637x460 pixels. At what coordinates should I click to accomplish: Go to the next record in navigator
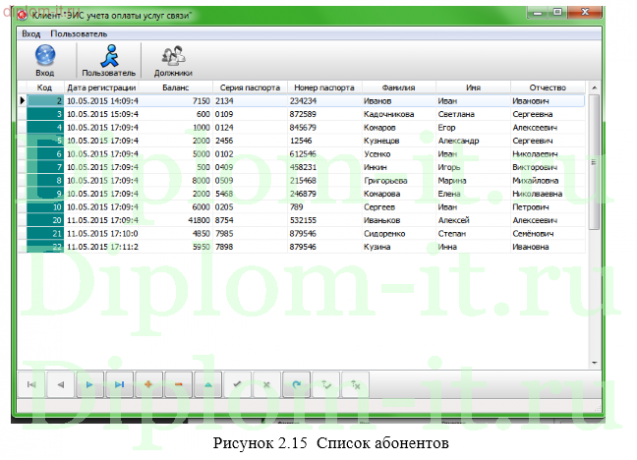[x=90, y=383]
